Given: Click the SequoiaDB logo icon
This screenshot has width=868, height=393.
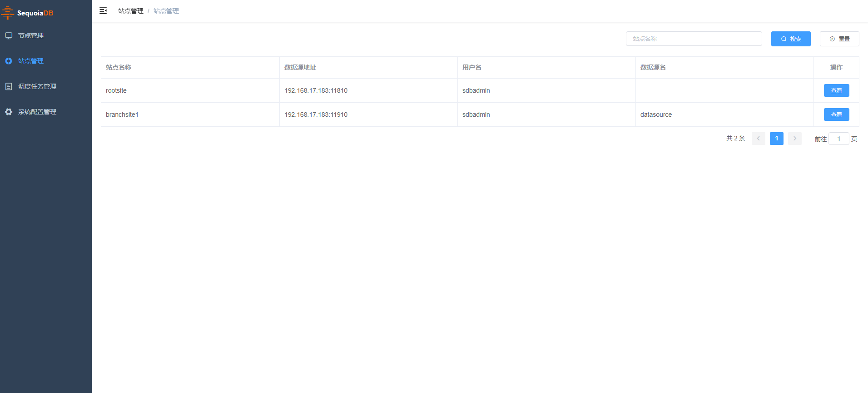Looking at the screenshot, I should click(x=8, y=13).
